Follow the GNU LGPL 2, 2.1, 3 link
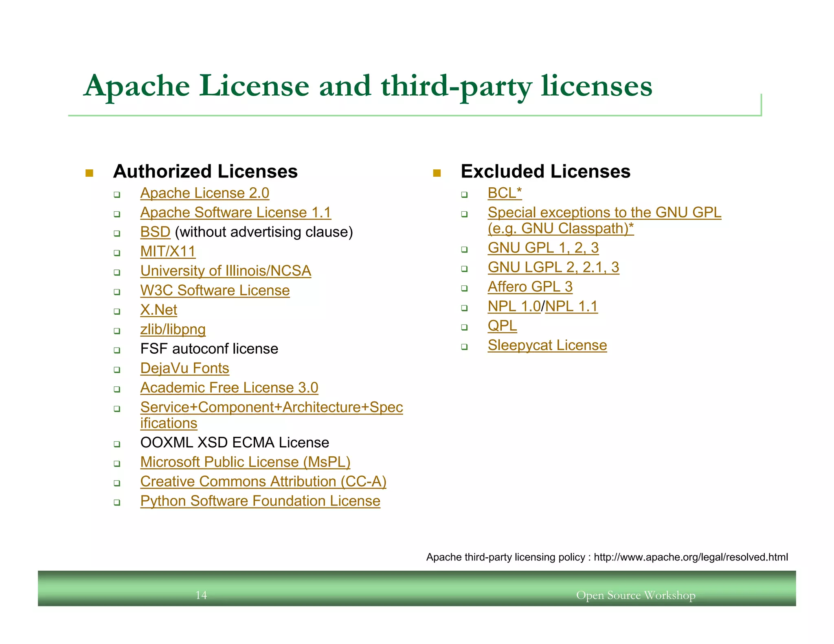This screenshot has width=834, height=644. tap(553, 267)
